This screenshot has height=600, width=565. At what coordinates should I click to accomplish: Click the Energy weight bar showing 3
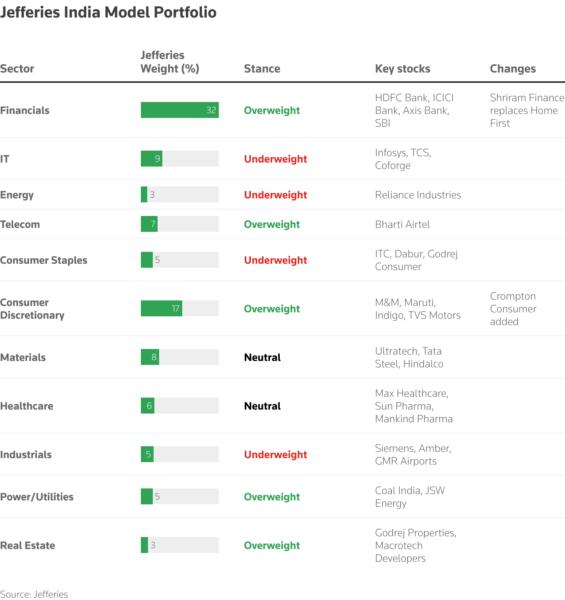180,194
